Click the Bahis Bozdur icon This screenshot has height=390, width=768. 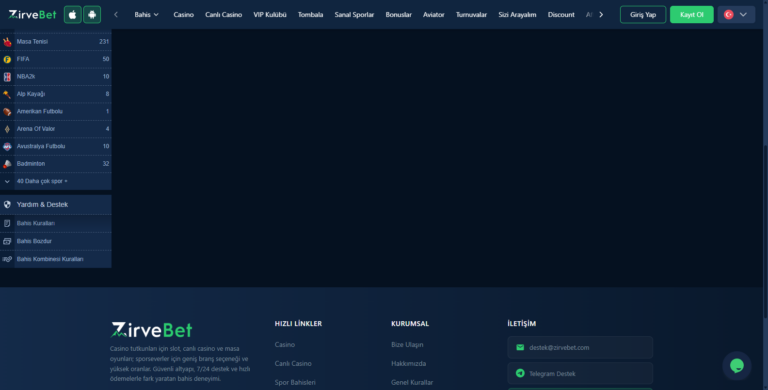tap(7, 241)
